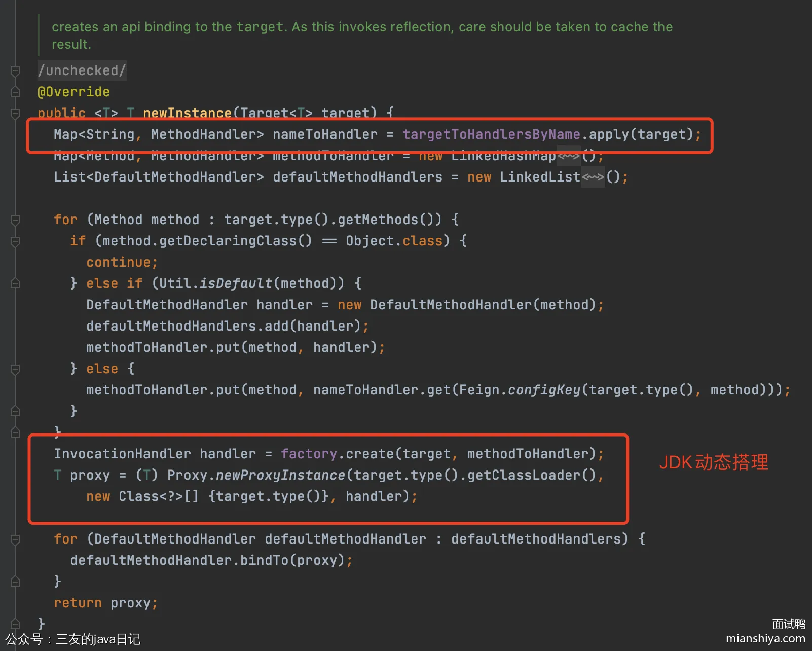The width and height of the screenshot is (812, 651).
Task: Click the newInstance method name
Action: pos(187,113)
